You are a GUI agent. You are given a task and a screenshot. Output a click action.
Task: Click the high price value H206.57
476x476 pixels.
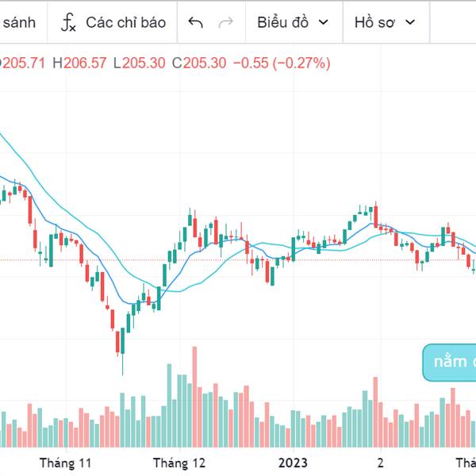point(79,63)
